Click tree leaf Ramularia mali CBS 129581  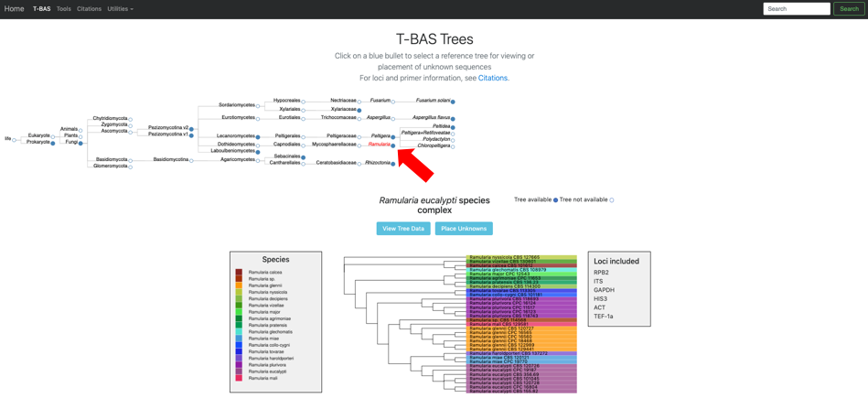[x=521, y=325]
